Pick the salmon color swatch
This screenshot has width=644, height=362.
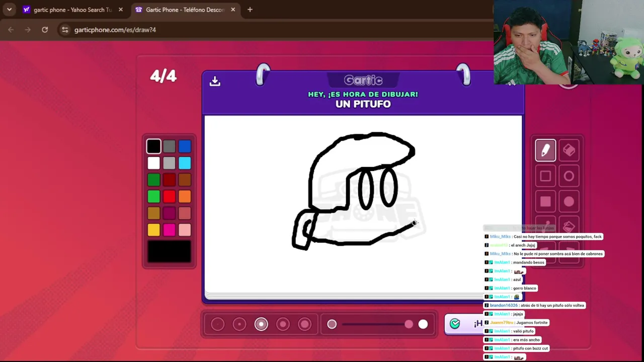(x=185, y=213)
